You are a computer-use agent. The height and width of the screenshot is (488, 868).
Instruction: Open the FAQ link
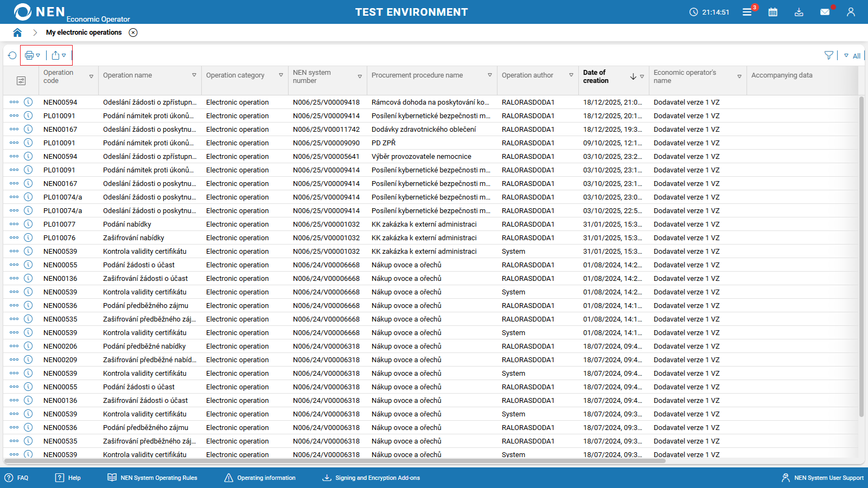coord(17,478)
